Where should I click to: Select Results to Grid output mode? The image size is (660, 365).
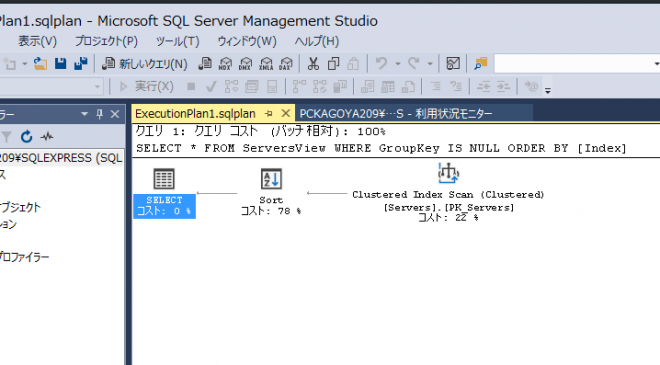click(388, 87)
